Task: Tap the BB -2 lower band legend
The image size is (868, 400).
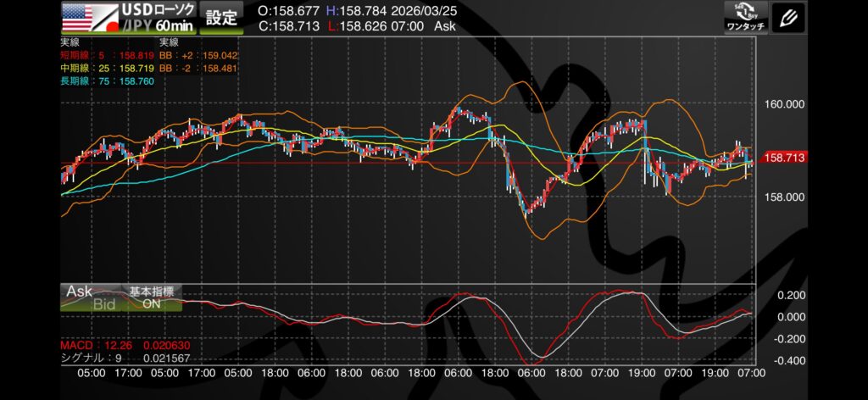Action: 198,67
